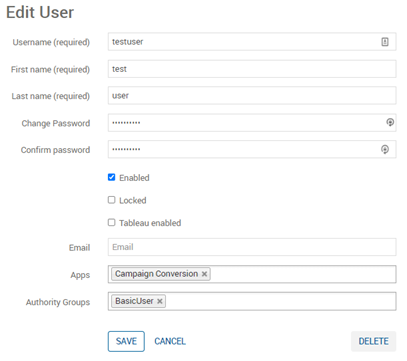407x361 pixels.
Task: Uncheck the Enabled checkbox
Action: 111,177
